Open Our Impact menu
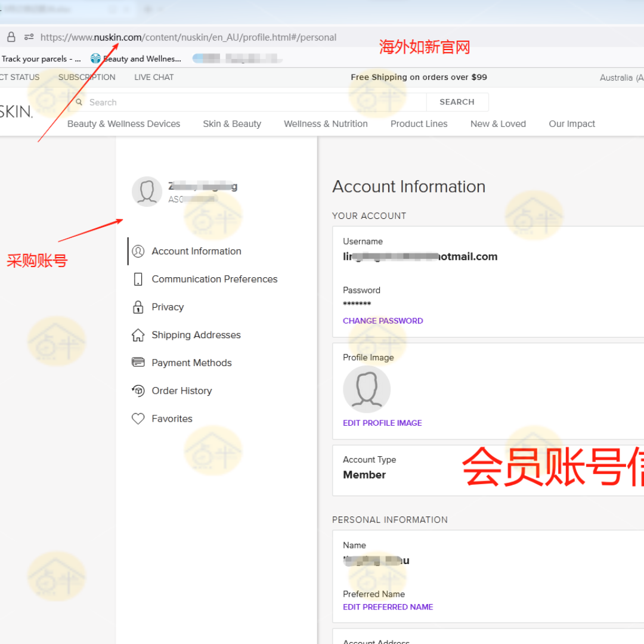Viewport: 644px width, 644px height. point(572,123)
